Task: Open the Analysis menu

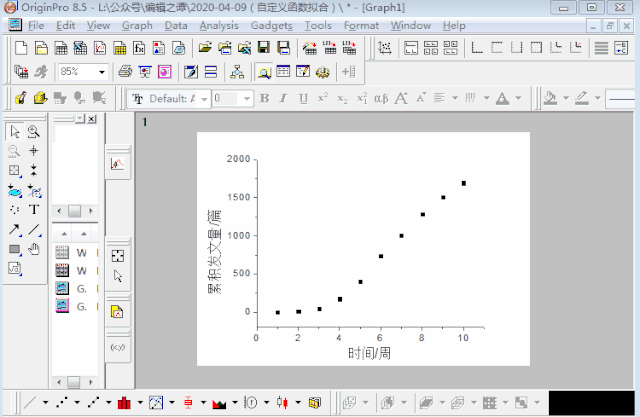Action: point(219,25)
